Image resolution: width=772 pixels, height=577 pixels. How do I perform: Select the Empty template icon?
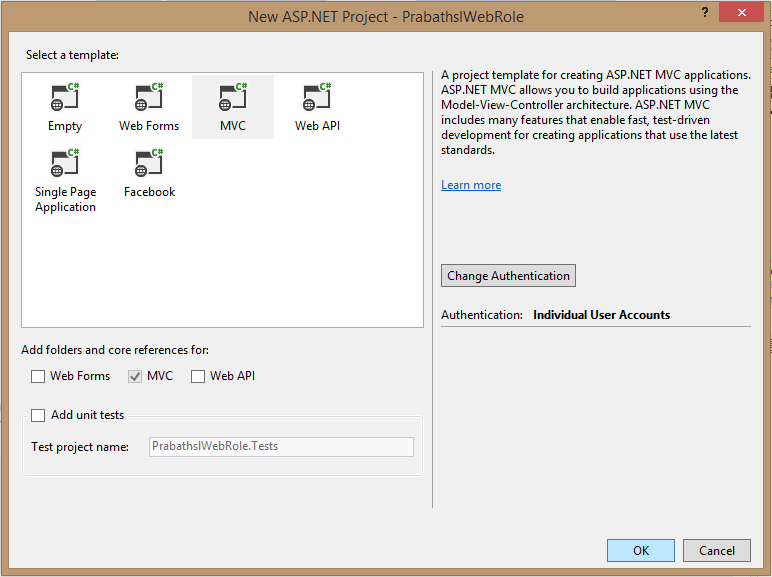65,97
